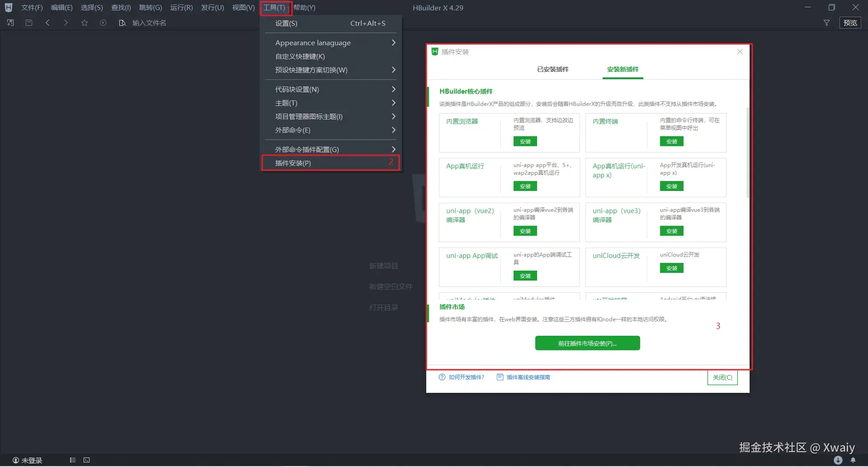The width and height of the screenshot is (868, 467).
Task: Expand the 外部命令(E) submenu
Action: tap(331, 130)
